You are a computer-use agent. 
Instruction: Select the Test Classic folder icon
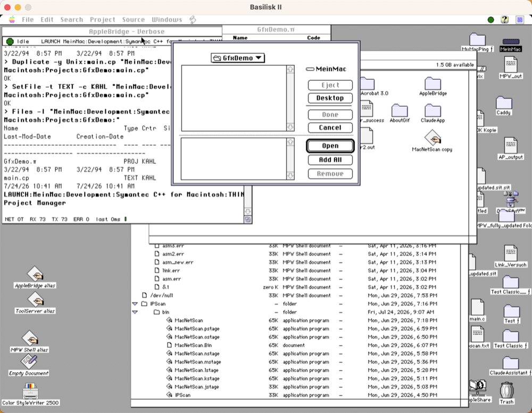click(511, 335)
